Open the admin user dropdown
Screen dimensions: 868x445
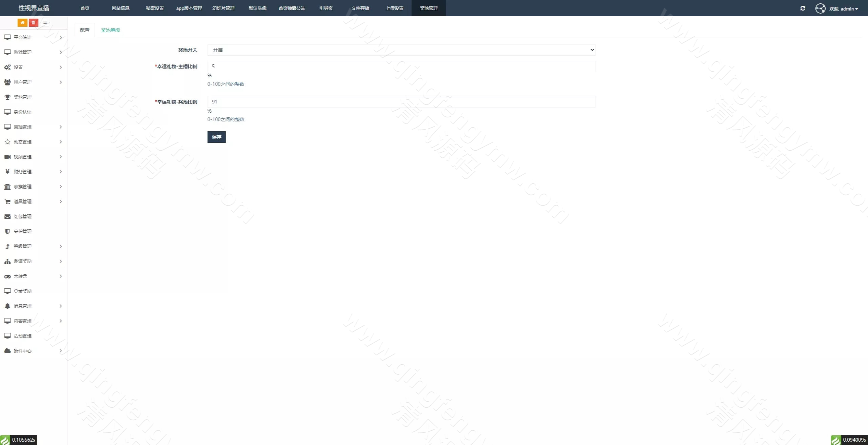pyautogui.click(x=844, y=9)
